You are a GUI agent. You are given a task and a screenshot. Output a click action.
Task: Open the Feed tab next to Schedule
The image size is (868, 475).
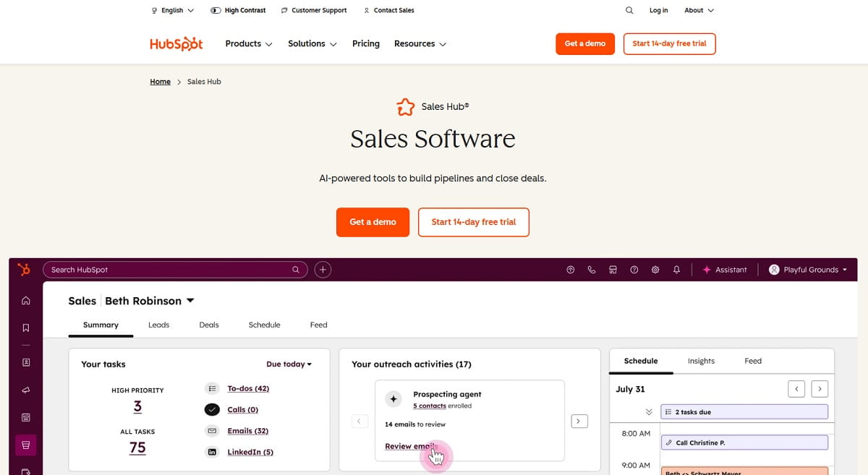319,325
